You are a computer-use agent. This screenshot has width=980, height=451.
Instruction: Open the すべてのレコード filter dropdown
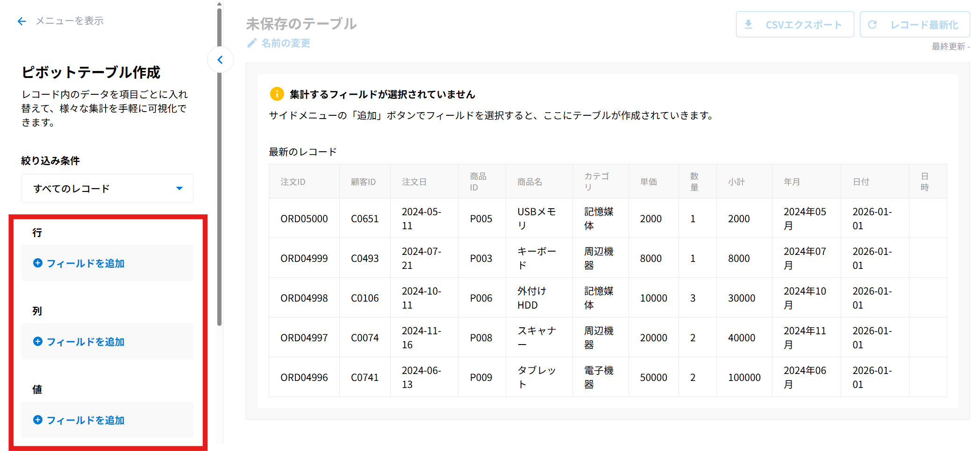[x=107, y=189]
